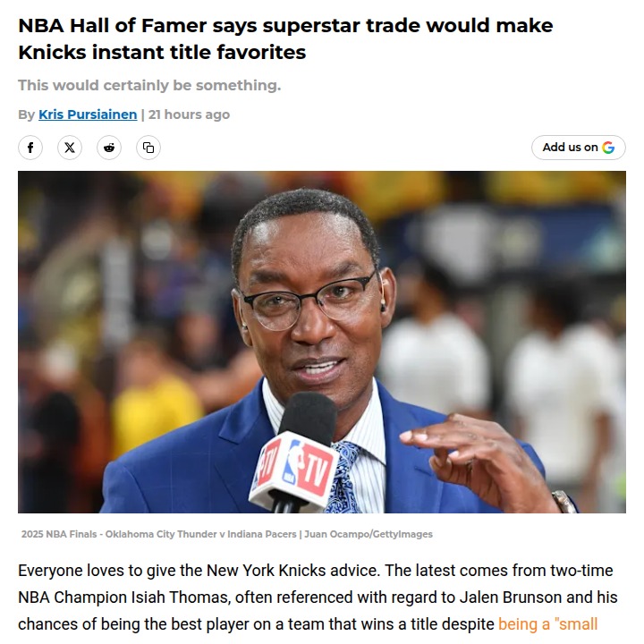Click the '2025 NBA Finals' caption text

59,534
